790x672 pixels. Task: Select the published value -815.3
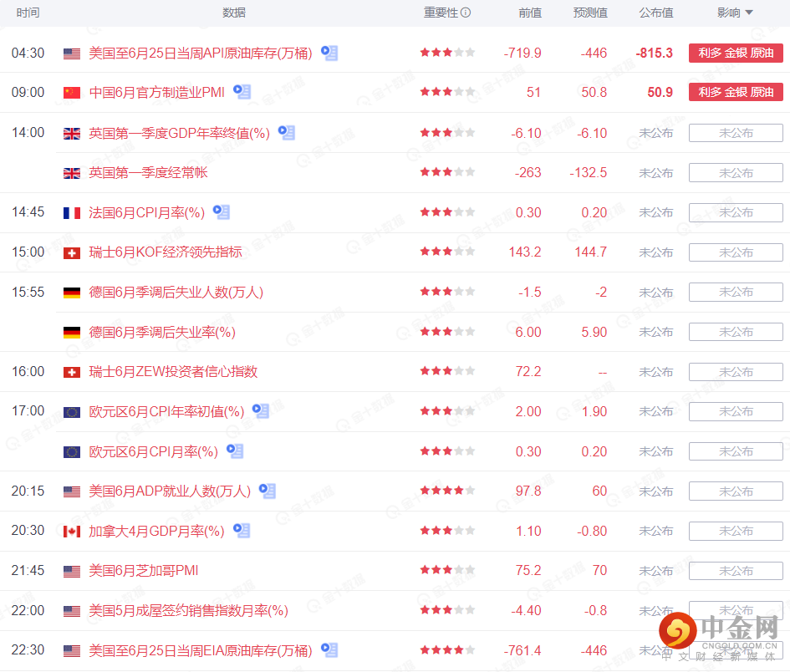pyautogui.click(x=654, y=53)
